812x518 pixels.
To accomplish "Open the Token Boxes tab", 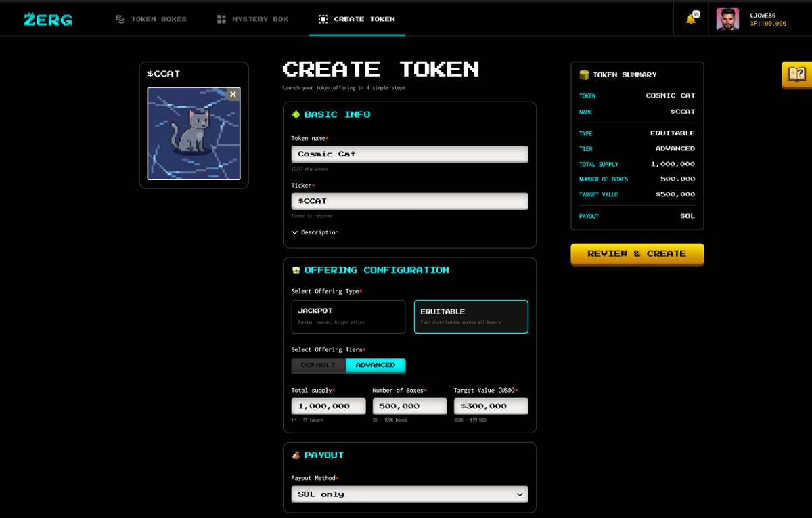I will [151, 19].
